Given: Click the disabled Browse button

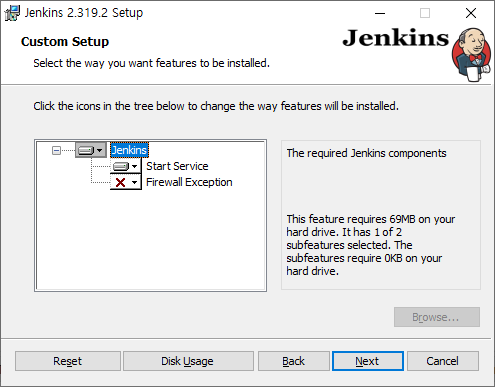Looking at the screenshot, I should point(437,317).
